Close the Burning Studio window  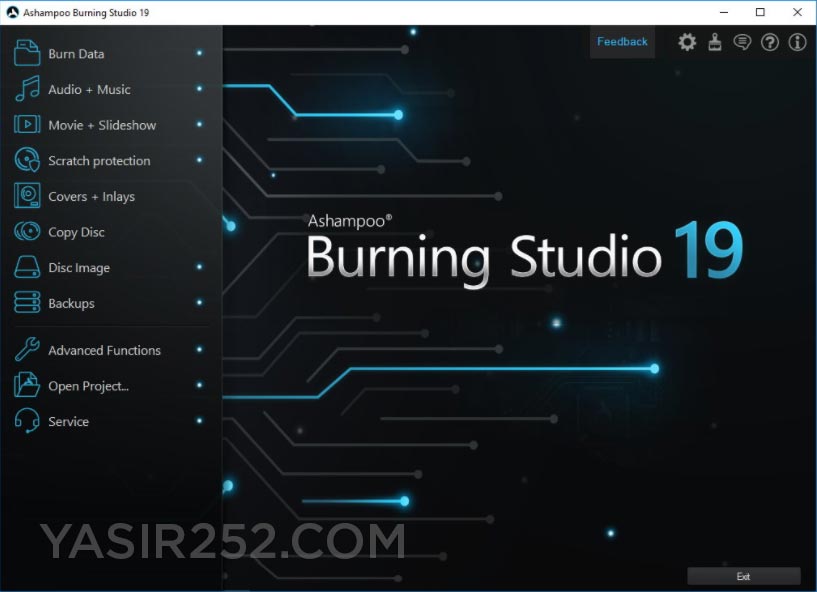[797, 12]
